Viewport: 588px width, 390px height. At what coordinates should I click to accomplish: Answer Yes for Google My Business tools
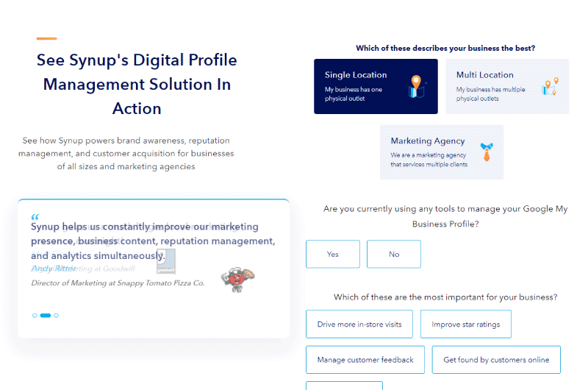[x=333, y=254]
